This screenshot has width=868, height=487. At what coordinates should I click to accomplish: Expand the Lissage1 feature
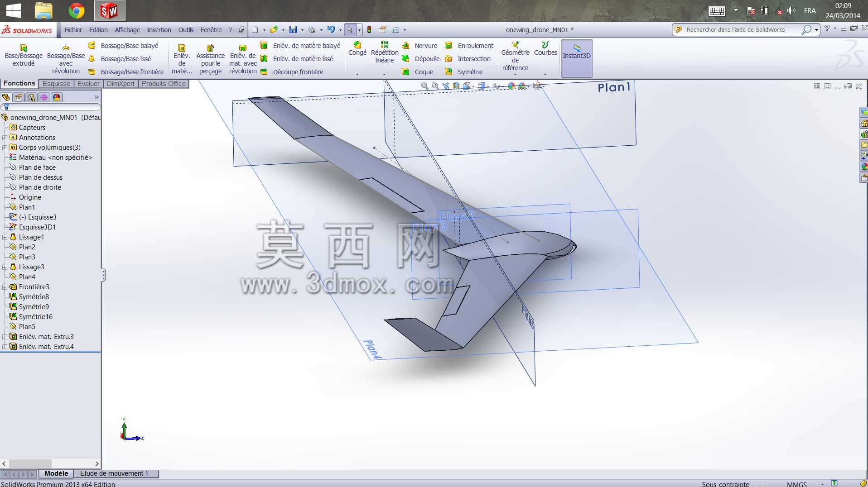coord(5,237)
